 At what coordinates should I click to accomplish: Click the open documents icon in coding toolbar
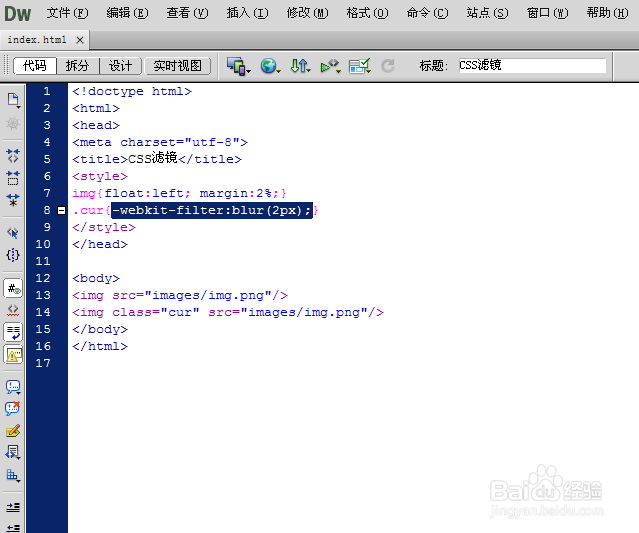click(13, 100)
